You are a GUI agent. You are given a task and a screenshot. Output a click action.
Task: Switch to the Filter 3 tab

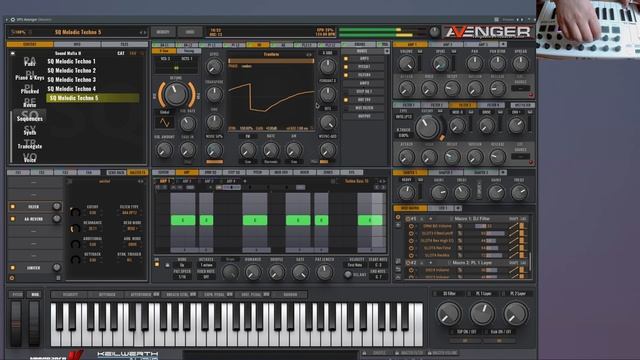point(464,105)
